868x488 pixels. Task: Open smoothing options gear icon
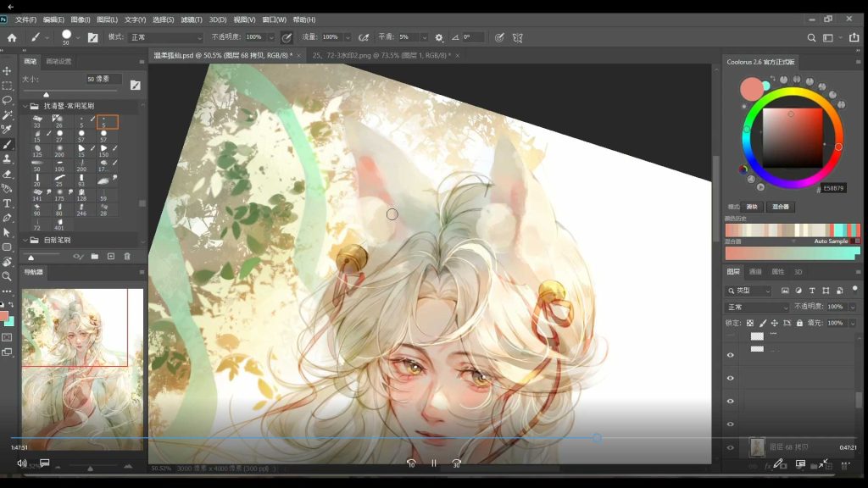point(439,37)
